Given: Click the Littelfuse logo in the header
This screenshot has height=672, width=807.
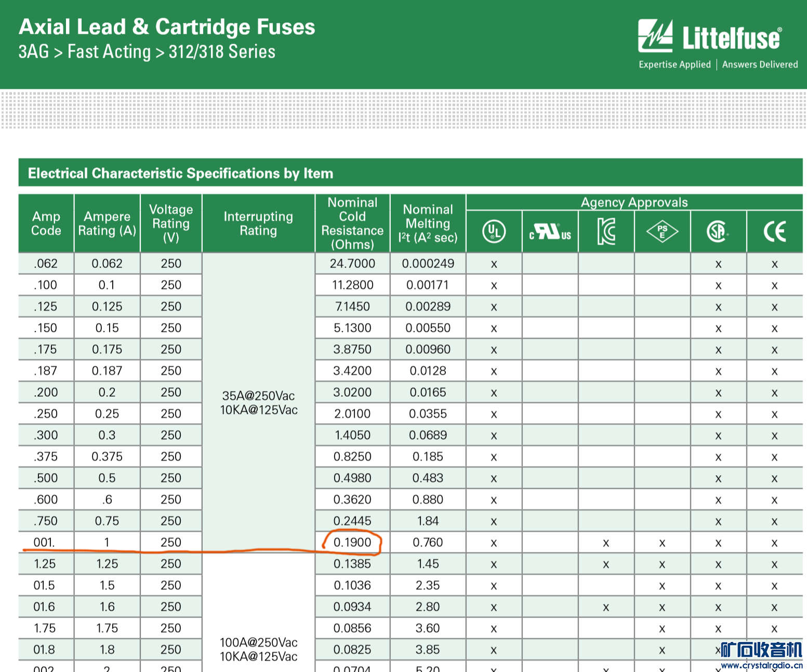Looking at the screenshot, I should click(710, 37).
